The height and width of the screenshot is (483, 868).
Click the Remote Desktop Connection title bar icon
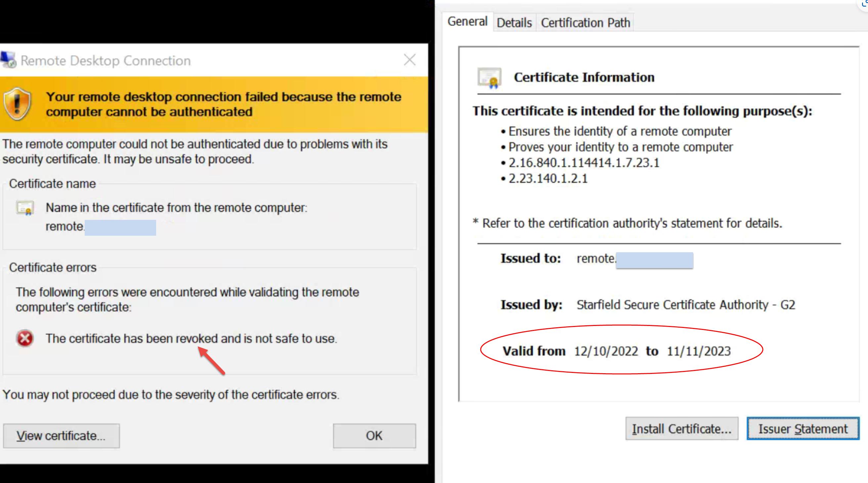click(8, 60)
